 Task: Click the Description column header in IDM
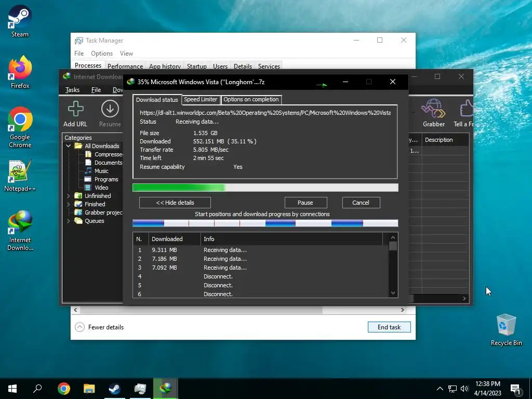(445, 140)
